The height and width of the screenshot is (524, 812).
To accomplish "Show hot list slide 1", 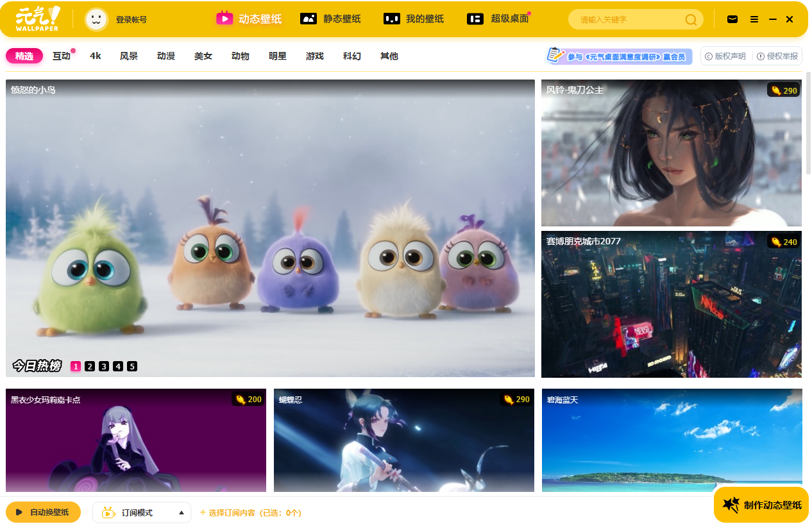I will [76, 366].
